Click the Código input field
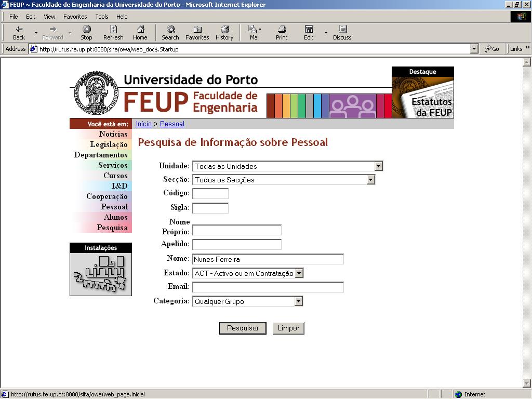The width and height of the screenshot is (532, 399). pyautogui.click(x=210, y=194)
